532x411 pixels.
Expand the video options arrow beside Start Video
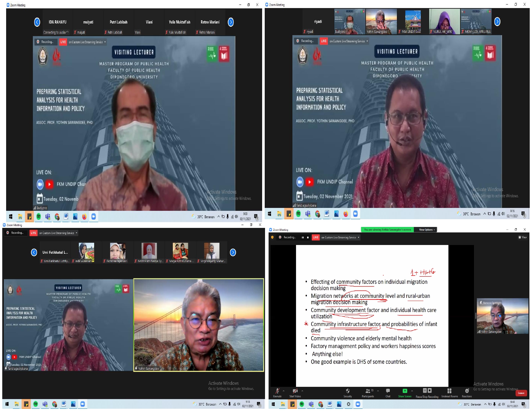pyautogui.click(x=302, y=391)
